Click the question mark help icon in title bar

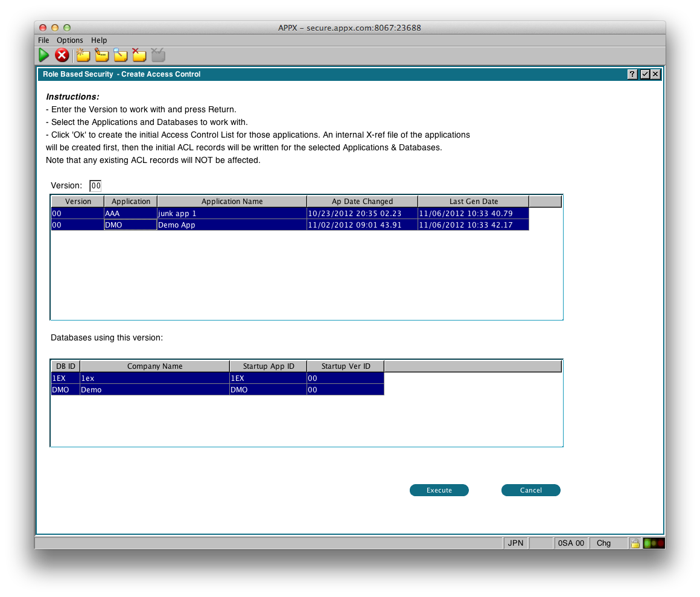pyautogui.click(x=632, y=74)
